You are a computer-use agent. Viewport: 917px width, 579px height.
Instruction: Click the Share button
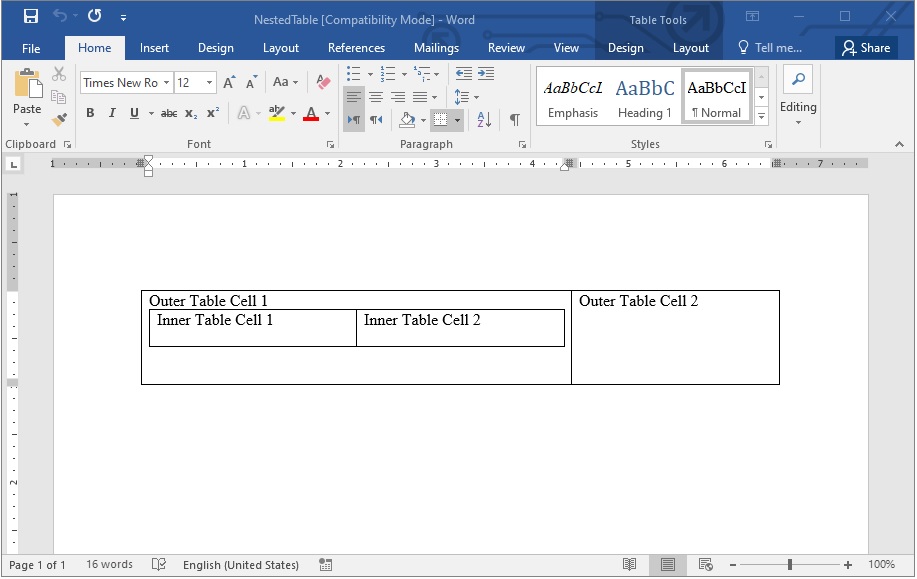[866, 47]
